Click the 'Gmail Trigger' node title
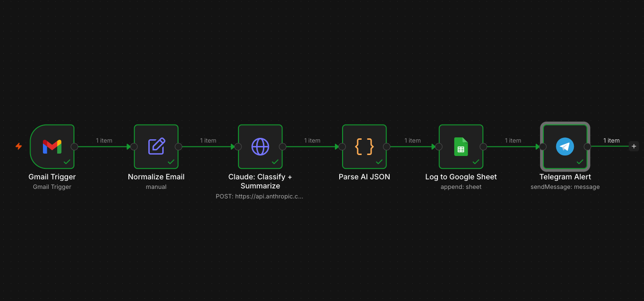644x301 pixels. (x=52, y=176)
